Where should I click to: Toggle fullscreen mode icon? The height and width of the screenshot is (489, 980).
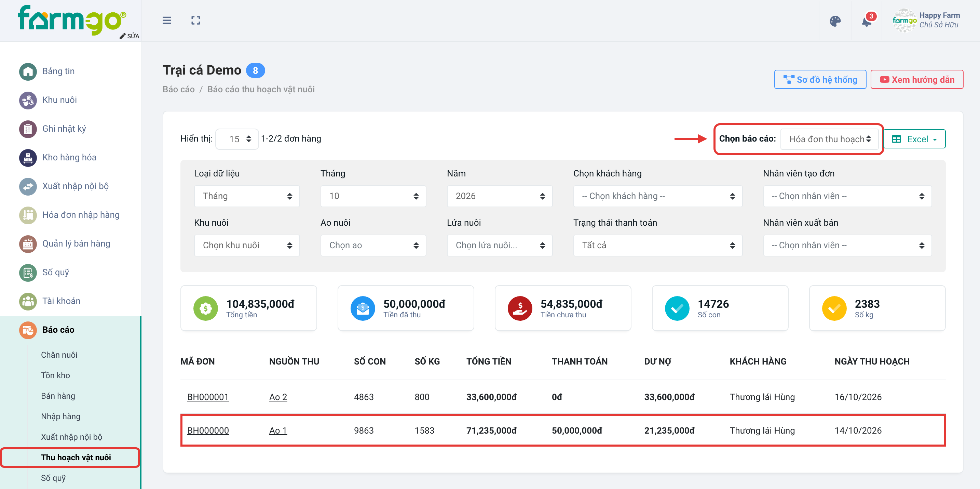(195, 21)
